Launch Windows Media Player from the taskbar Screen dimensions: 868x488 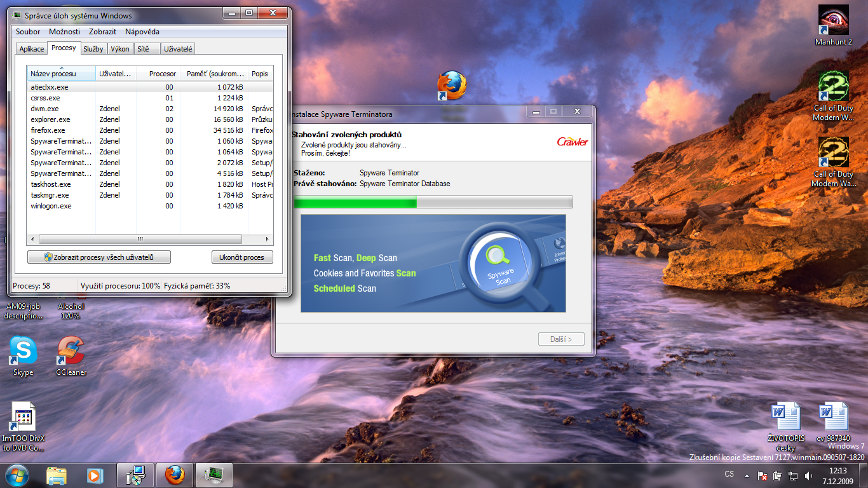point(95,475)
